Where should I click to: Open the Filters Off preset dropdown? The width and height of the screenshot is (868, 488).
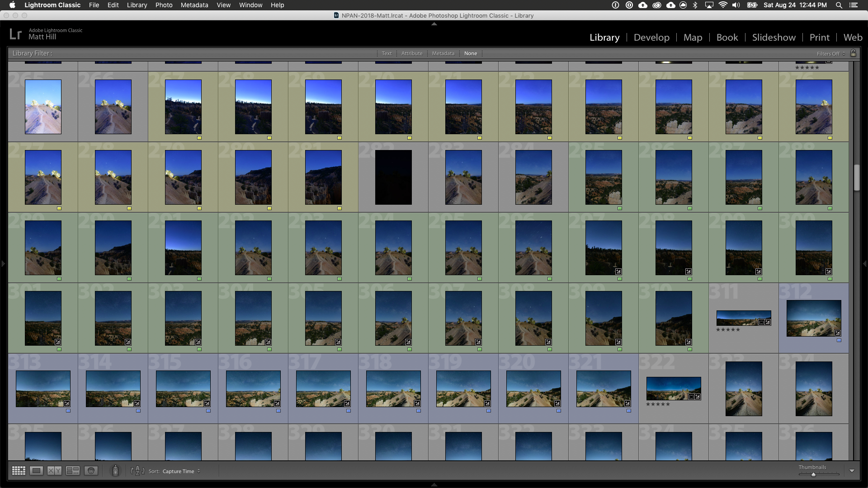pyautogui.click(x=830, y=53)
